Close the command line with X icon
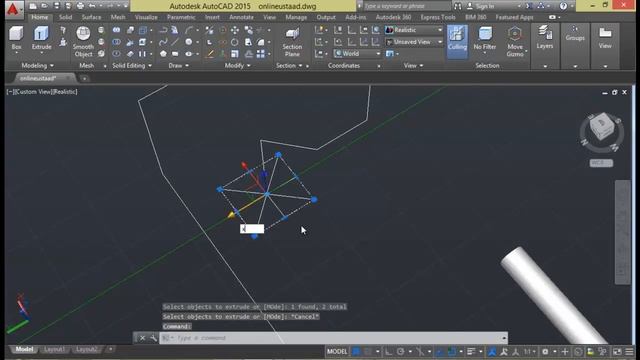The height and width of the screenshot is (360, 640). [x=142, y=338]
